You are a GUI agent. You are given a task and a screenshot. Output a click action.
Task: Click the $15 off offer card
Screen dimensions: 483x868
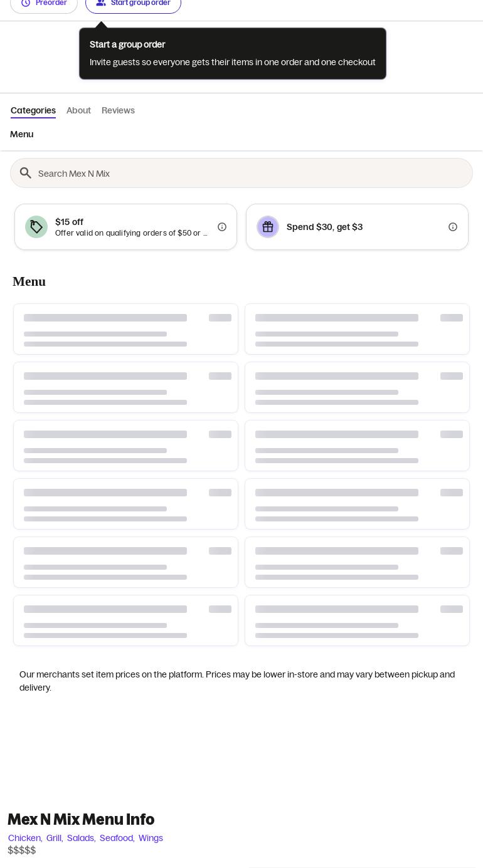point(125,227)
